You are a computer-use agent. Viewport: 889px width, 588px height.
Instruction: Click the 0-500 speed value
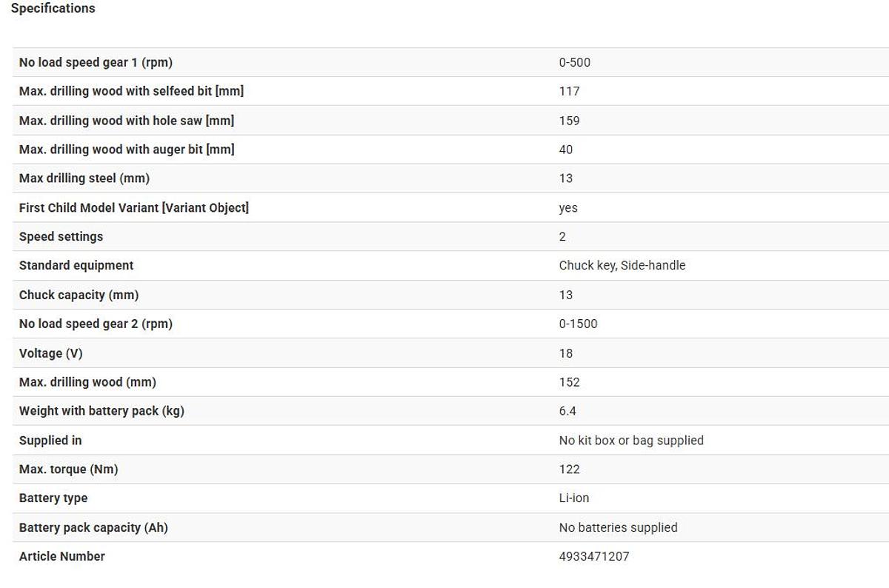click(574, 62)
